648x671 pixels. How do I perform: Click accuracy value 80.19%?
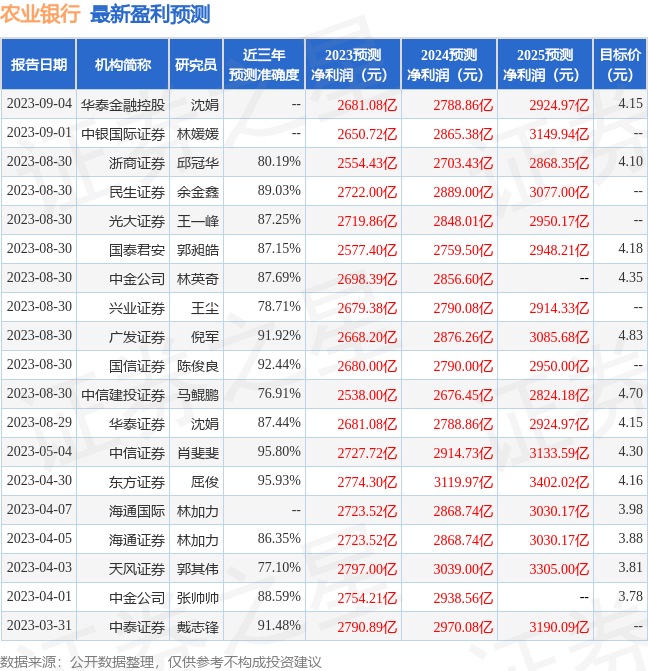point(279,162)
